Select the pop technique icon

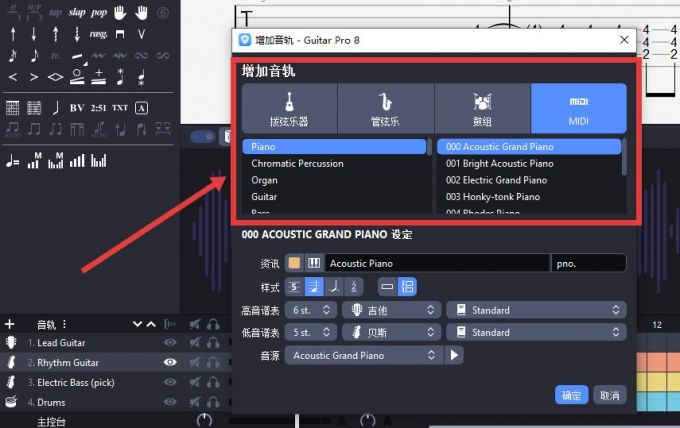click(x=99, y=13)
